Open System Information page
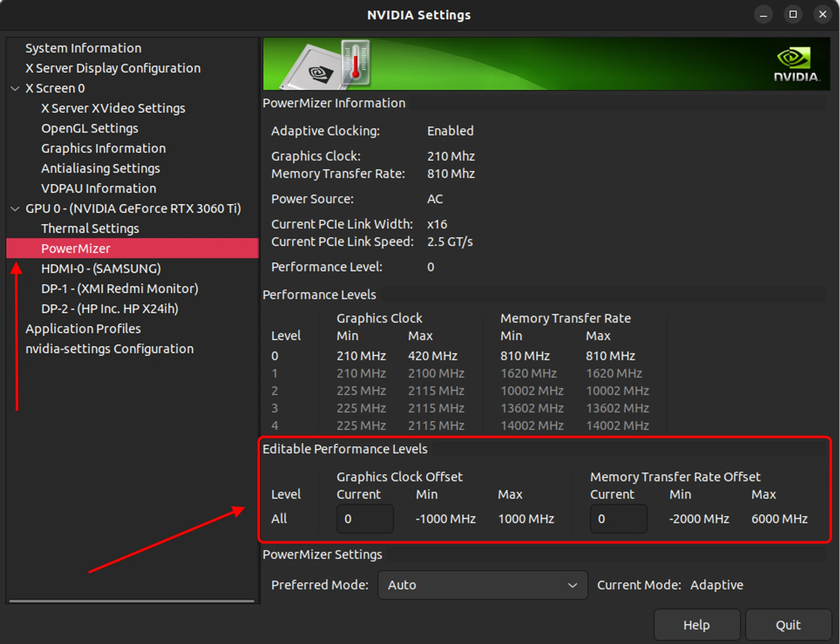The image size is (840, 644). [83, 48]
